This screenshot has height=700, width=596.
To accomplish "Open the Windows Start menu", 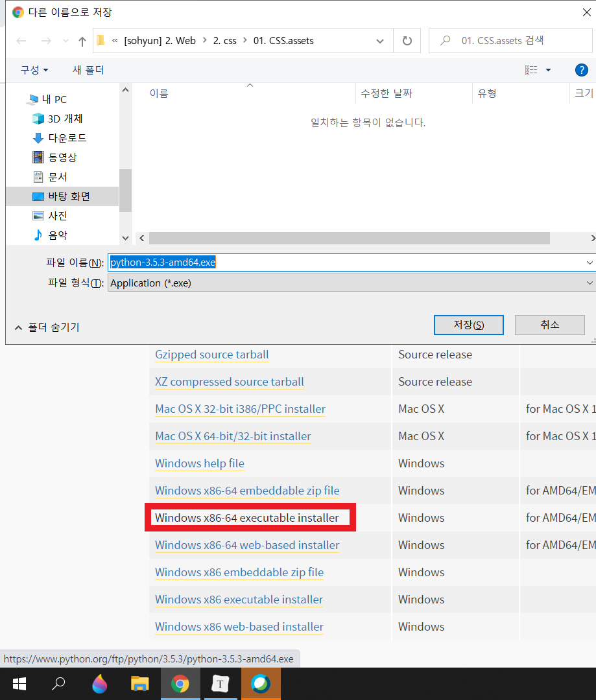I will pos(19,684).
